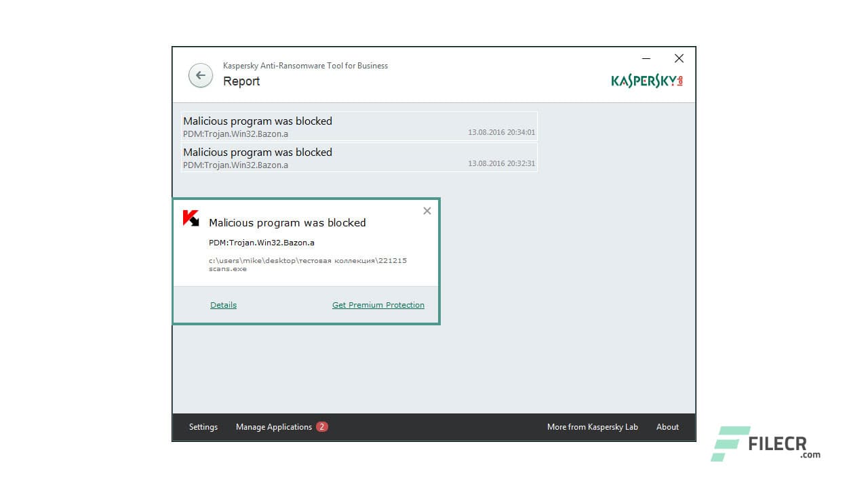The width and height of the screenshot is (868, 488).
Task: Click Get Premium Protection
Action: tap(378, 304)
